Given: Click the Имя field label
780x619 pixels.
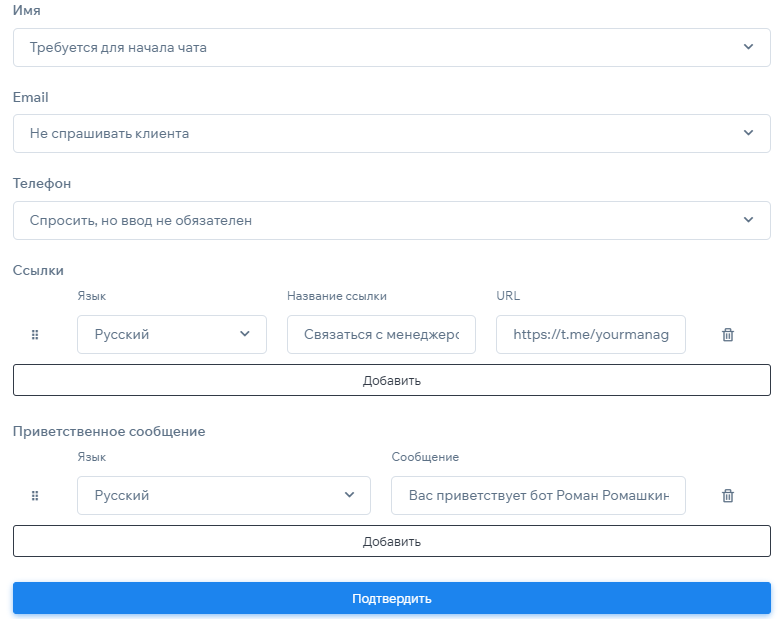Looking at the screenshot, I should click(27, 11).
